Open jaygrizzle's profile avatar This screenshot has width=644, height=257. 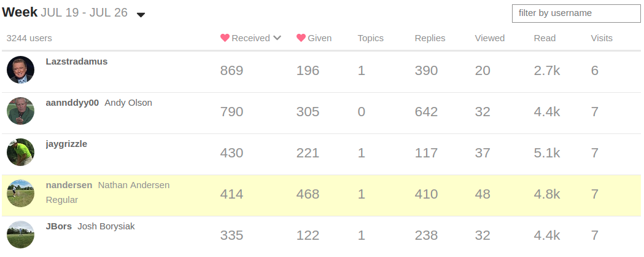click(20, 152)
